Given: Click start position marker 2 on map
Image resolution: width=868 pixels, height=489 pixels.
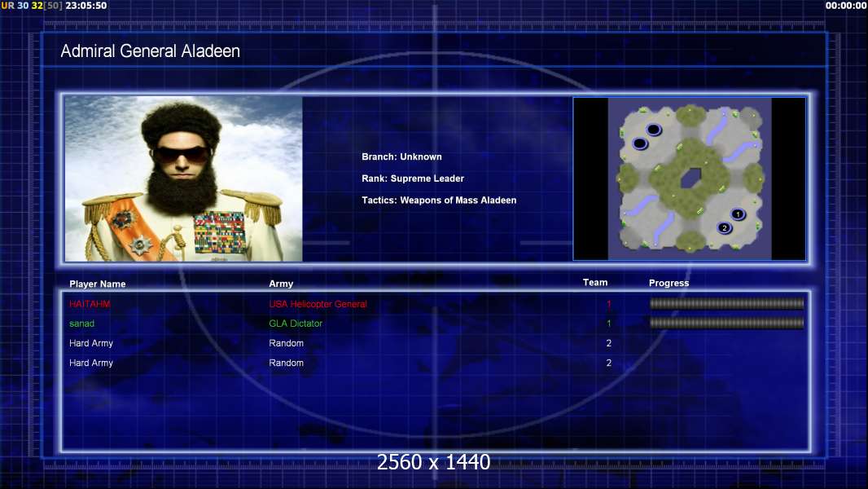Looking at the screenshot, I should (724, 227).
